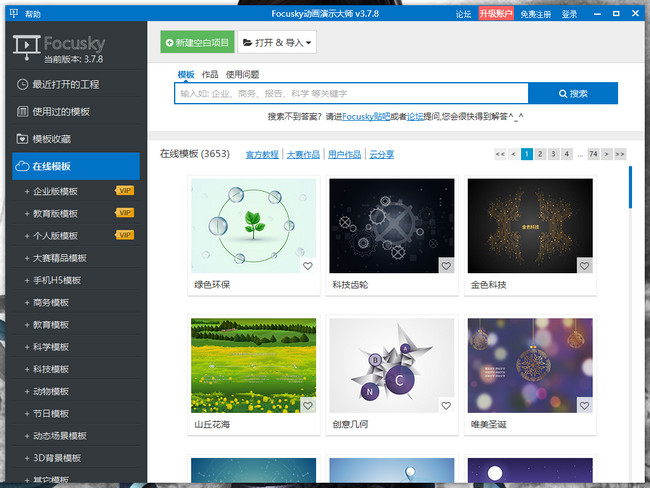The height and width of the screenshot is (488, 650).
Task: Go to previous page with < button
Action: (514, 154)
